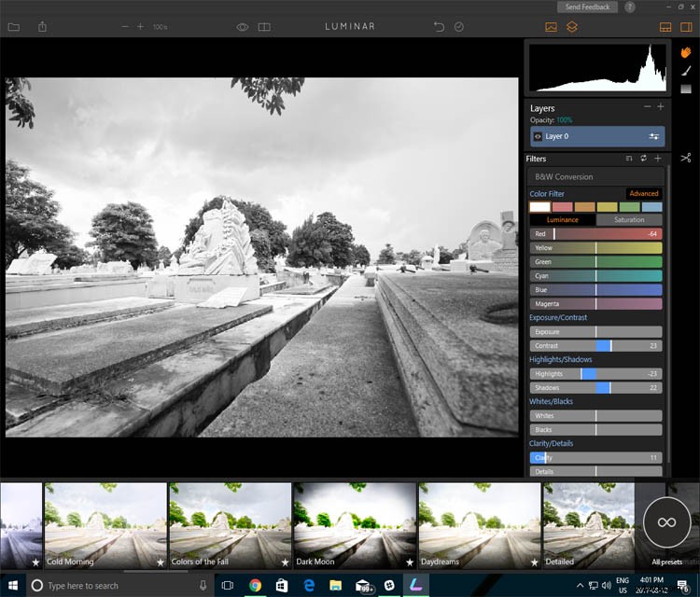Click the layer opacity 100% value
Screen dimensions: 700x597
coord(565,120)
